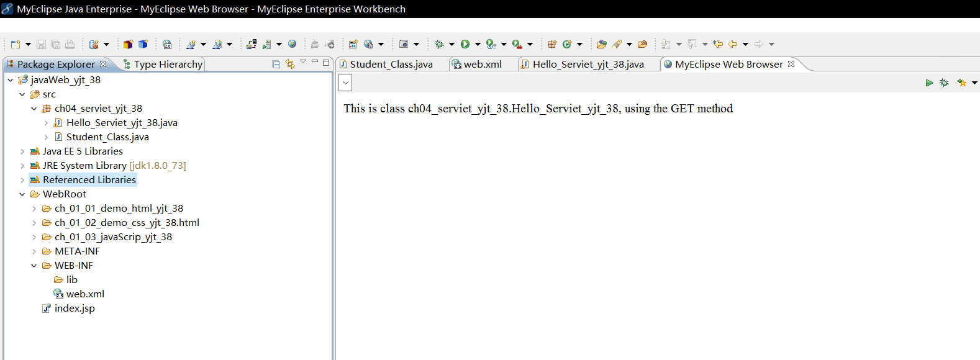Viewport: 980px width, 360px height.
Task: Collapse the ch04_serviet_yjt_38 package
Action: tap(34, 109)
